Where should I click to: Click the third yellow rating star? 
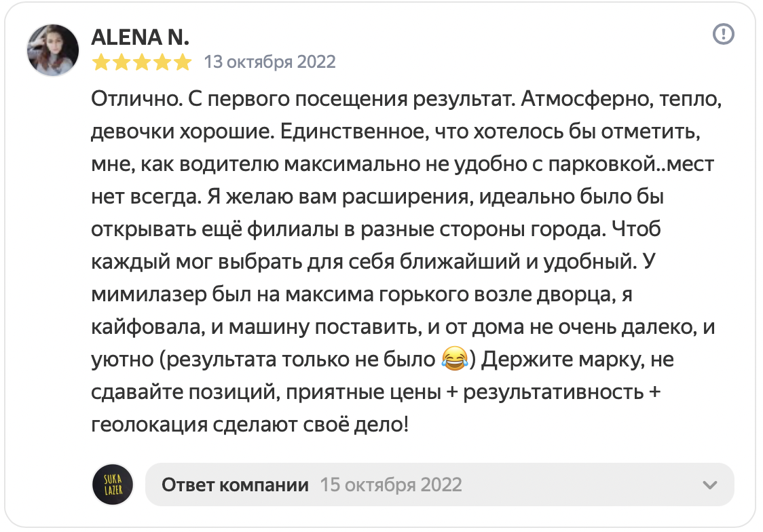(x=142, y=62)
